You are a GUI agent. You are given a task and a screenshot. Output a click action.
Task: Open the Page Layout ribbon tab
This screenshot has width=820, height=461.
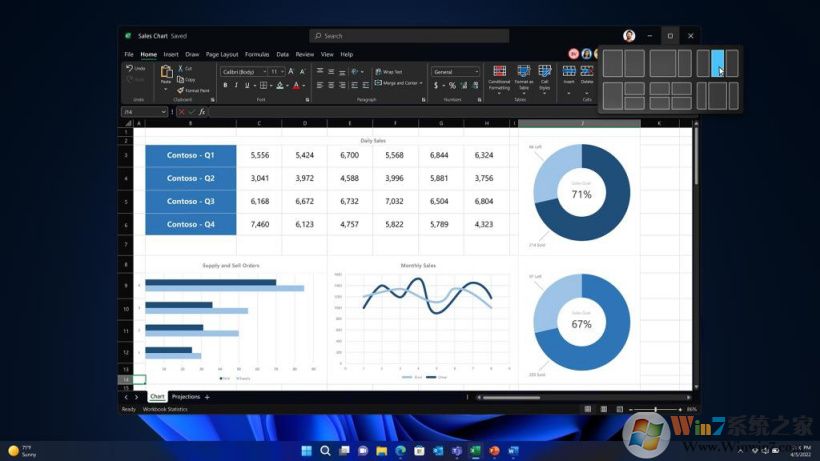point(223,54)
